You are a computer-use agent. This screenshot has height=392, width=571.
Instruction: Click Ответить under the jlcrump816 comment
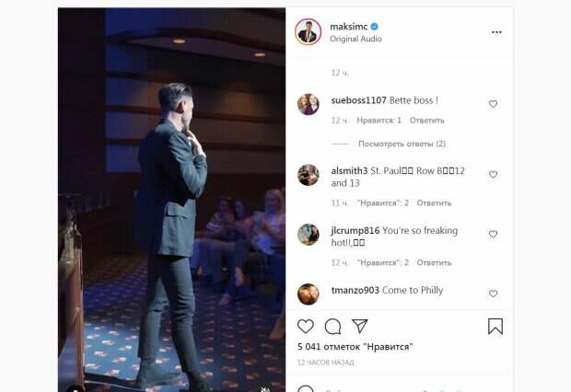click(x=434, y=263)
